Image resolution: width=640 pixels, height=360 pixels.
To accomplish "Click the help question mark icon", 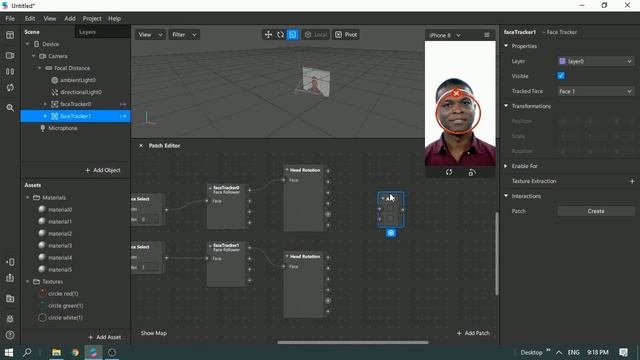I will [x=10, y=335].
